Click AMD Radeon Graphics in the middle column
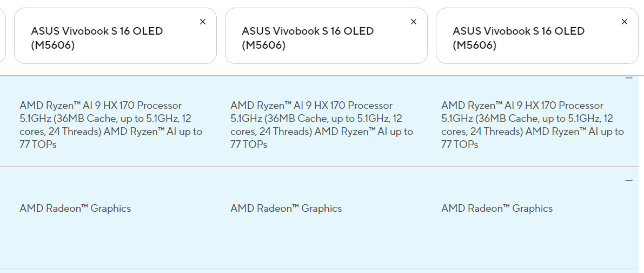 286,209
